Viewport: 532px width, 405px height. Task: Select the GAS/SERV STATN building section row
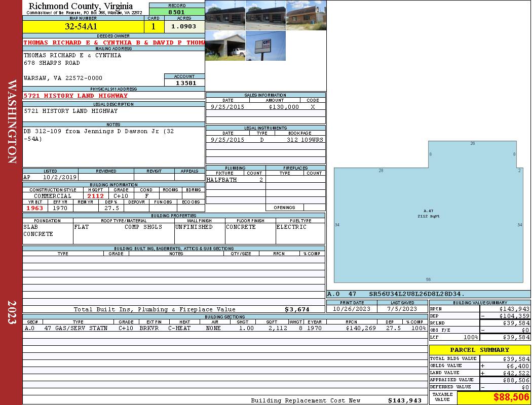coord(225,328)
